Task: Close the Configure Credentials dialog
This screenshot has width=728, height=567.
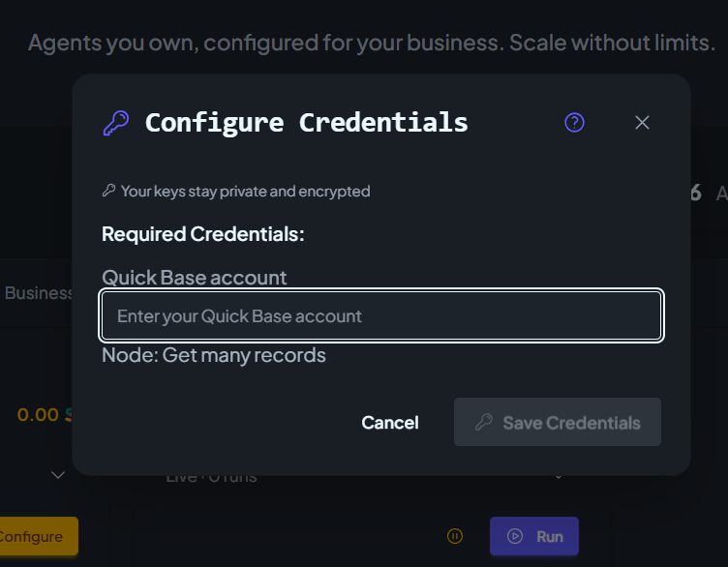Action: coord(642,123)
